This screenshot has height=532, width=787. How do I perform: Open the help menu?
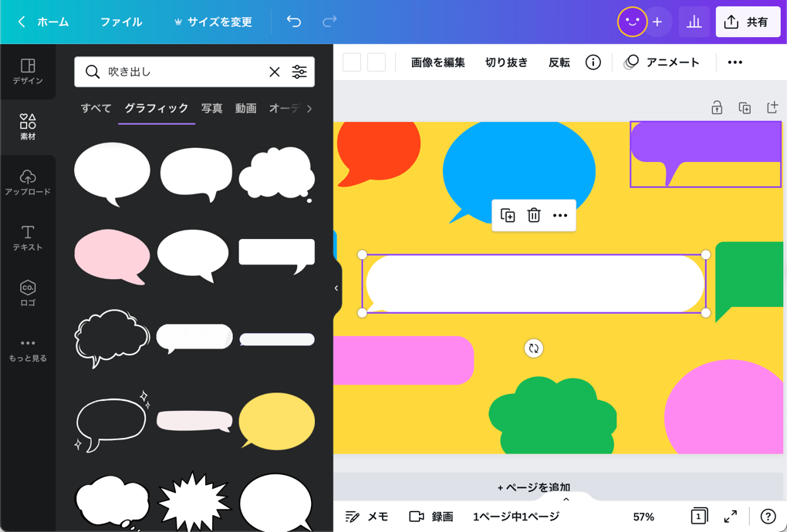[768, 517]
